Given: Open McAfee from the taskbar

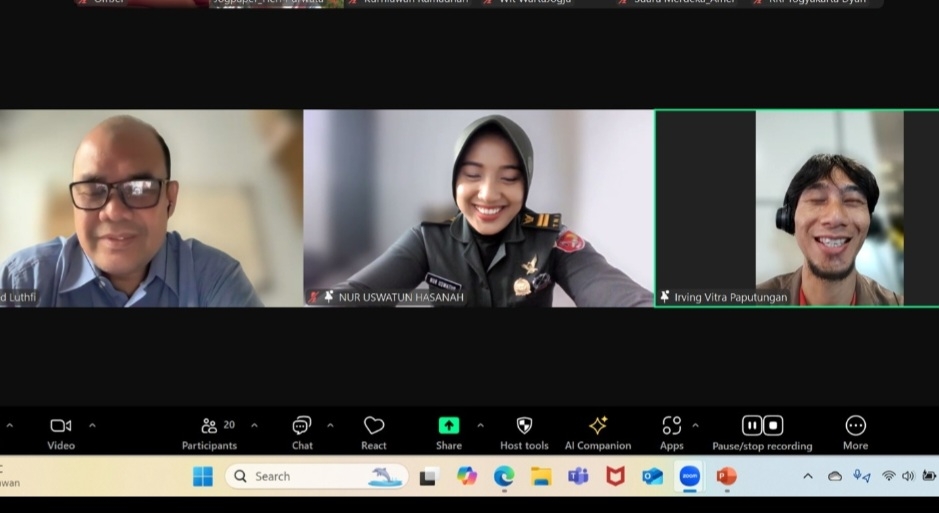Looking at the screenshot, I should [615, 476].
